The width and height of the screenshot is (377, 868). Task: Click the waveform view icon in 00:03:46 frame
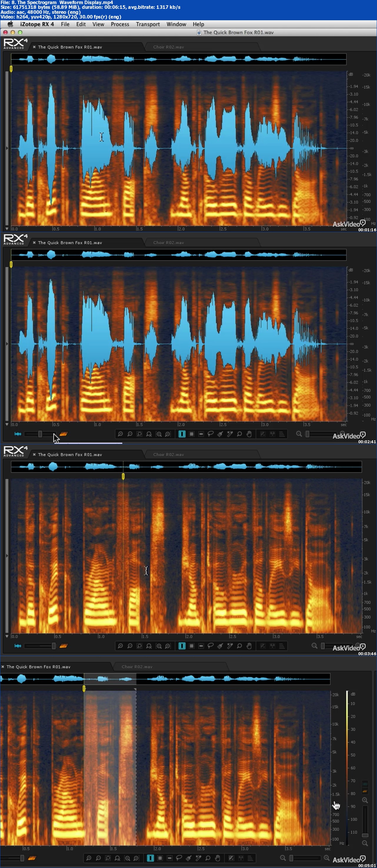pyautogui.click(x=18, y=646)
